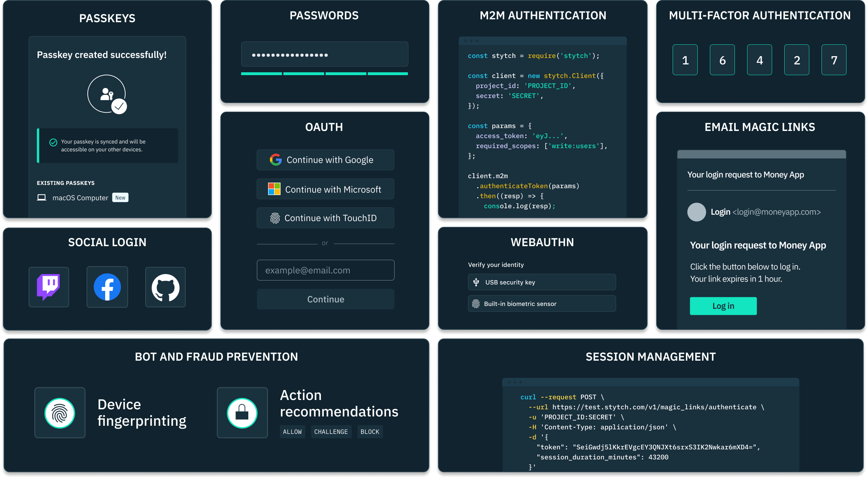Click the "token" value in curl body
The width and height of the screenshot is (868, 478).
(x=664, y=447)
